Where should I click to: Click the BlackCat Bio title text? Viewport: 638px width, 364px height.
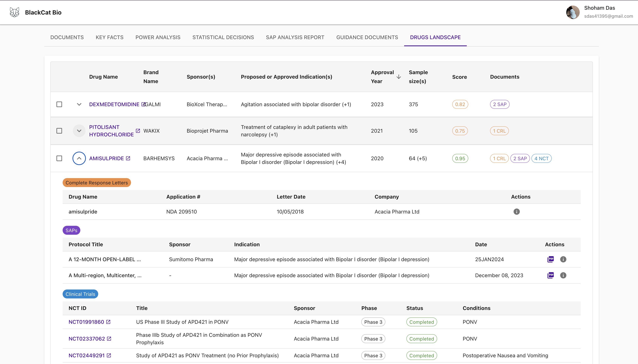pyautogui.click(x=43, y=12)
